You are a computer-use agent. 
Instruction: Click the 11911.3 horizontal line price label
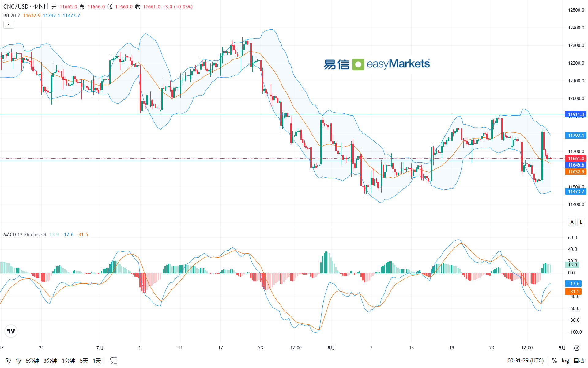pyautogui.click(x=576, y=114)
